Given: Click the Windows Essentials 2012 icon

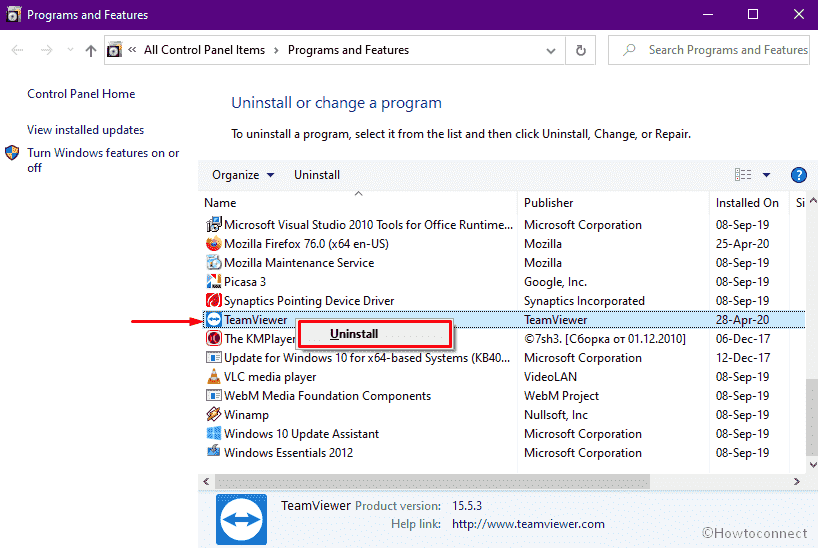Looking at the screenshot, I should (x=213, y=450).
